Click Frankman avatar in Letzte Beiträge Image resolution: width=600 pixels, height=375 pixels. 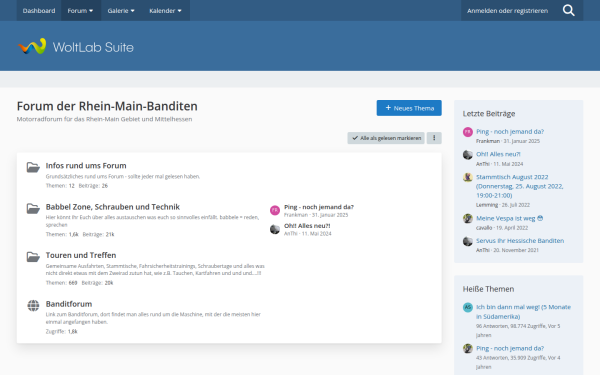point(468,132)
